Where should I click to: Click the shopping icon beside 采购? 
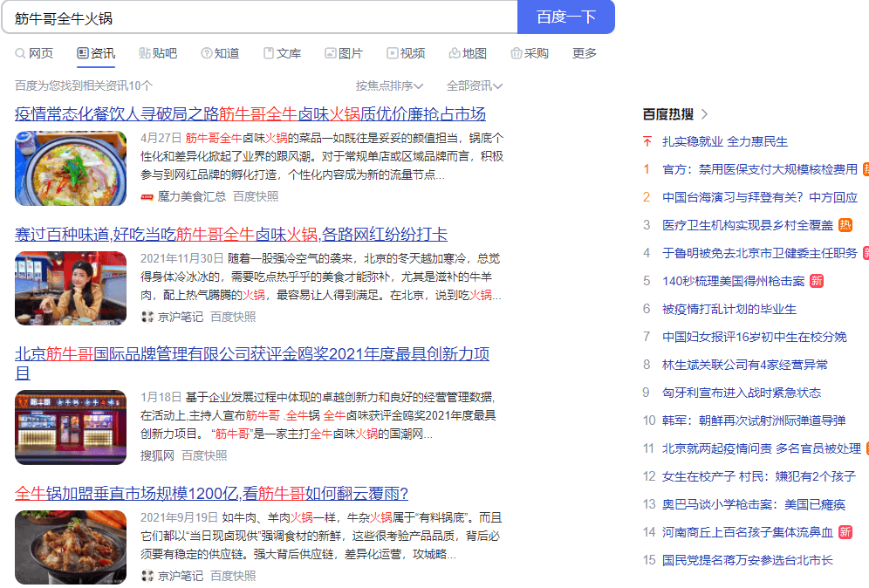[x=517, y=53]
